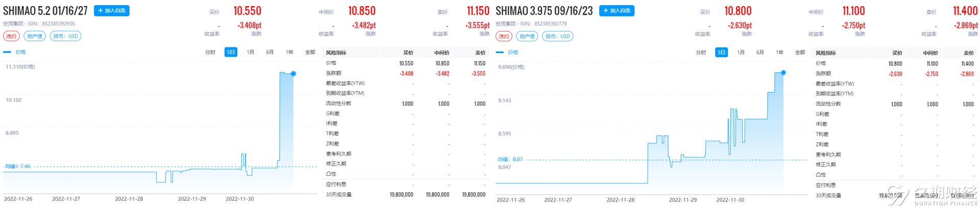Click 违约 tag under SHIMAO 3.975 bond
980x208 pixels.
pos(504,36)
